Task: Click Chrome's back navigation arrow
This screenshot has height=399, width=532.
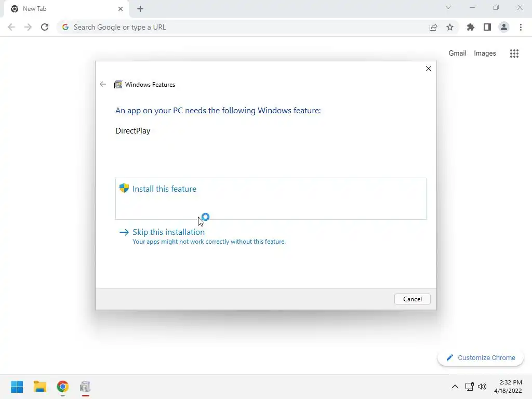Action: [x=11, y=27]
